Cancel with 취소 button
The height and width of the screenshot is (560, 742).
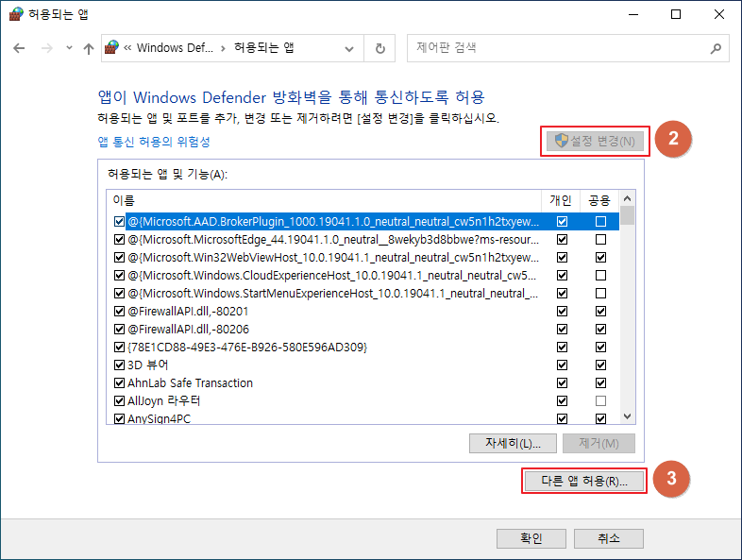coord(609,538)
